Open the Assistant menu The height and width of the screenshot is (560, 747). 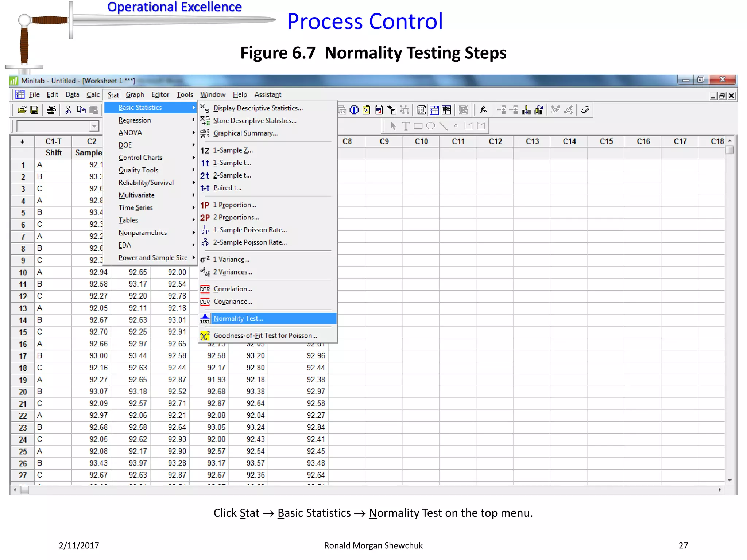268,95
